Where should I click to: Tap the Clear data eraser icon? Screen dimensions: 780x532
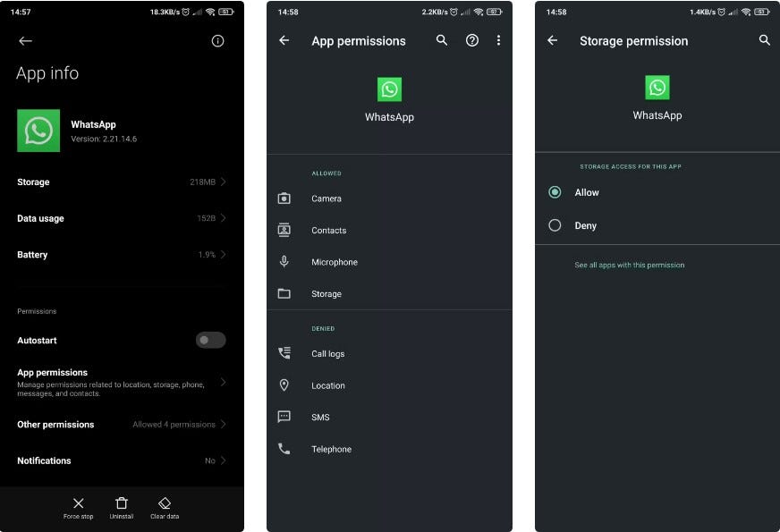(165, 503)
